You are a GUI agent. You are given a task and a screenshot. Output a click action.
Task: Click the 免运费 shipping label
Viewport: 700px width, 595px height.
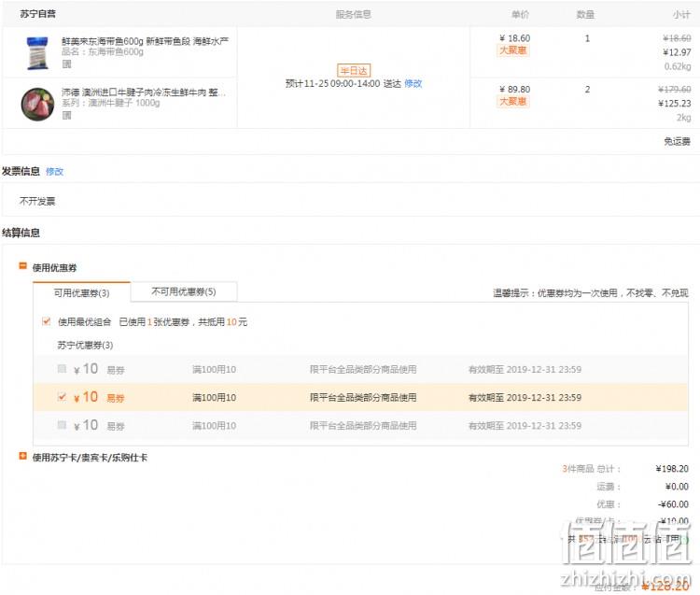(x=677, y=142)
